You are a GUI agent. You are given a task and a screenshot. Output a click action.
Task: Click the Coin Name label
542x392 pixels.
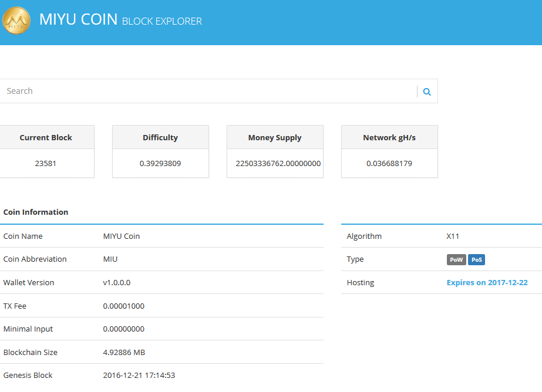[x=23, y=236]
